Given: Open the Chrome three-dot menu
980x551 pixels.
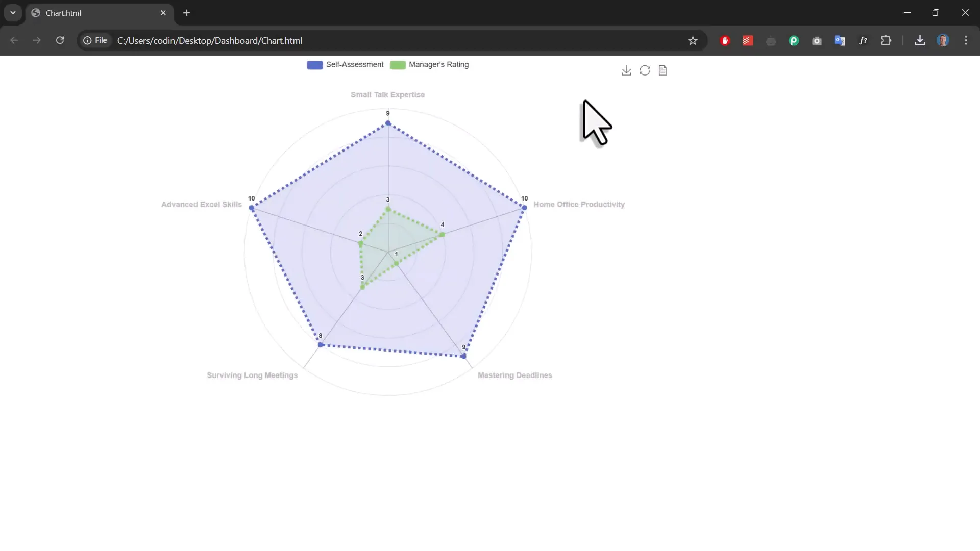Looking at the screenshot, I should (966, 40).
